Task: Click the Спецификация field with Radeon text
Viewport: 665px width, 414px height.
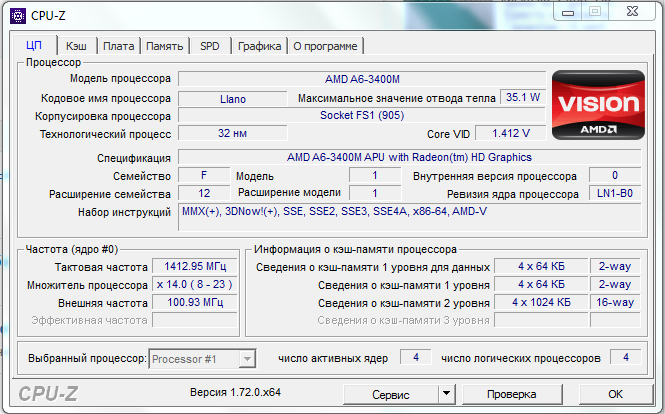Action: tap(409, 157)
